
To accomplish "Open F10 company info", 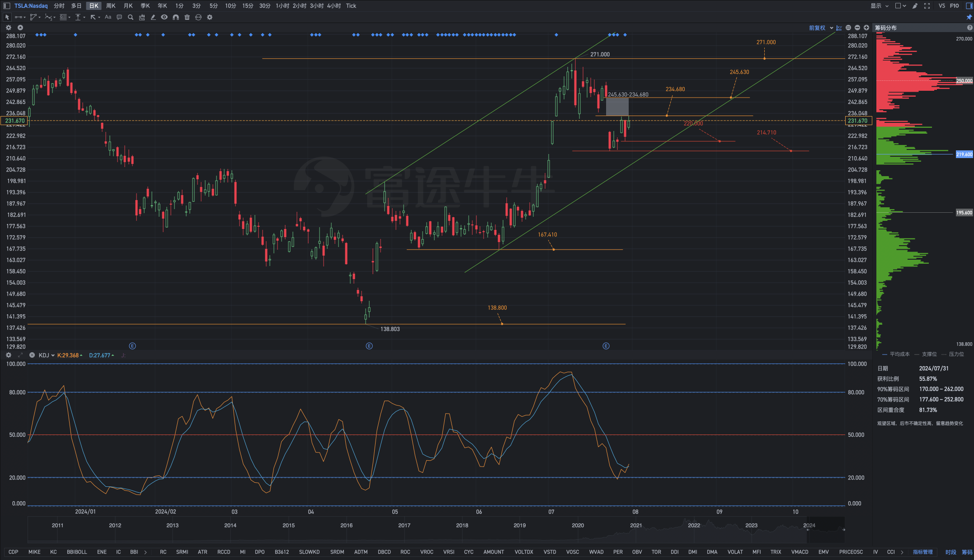I will [x=955, y=6].
